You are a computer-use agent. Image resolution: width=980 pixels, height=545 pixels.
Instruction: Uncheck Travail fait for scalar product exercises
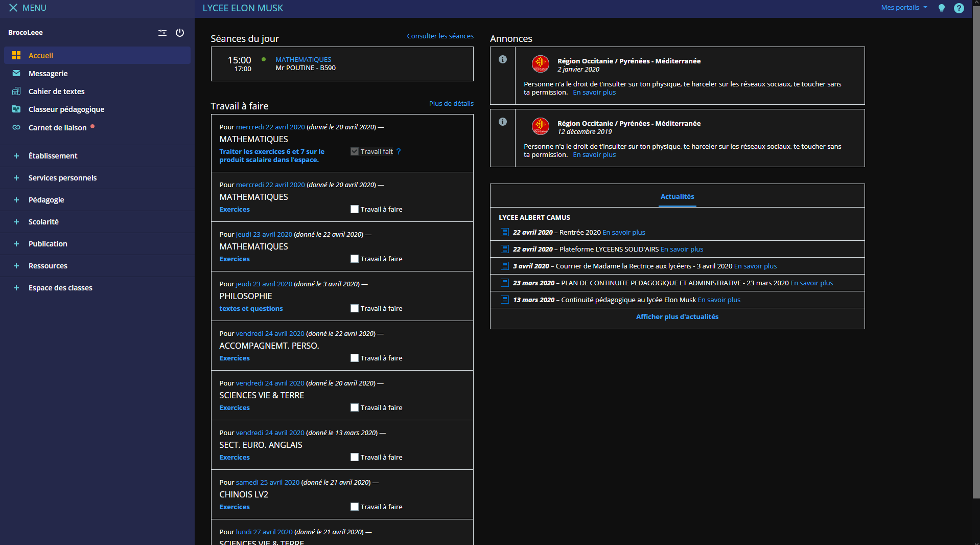click(355, 151)
